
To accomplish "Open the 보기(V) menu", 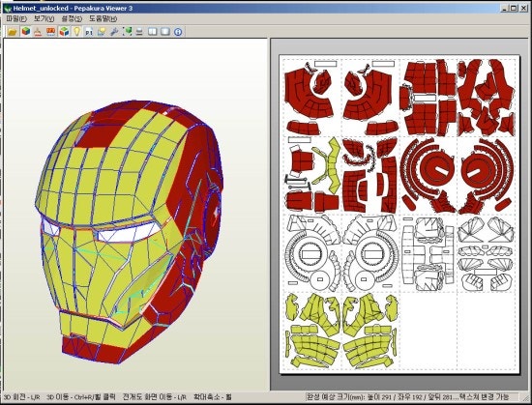I will point(44,19).
